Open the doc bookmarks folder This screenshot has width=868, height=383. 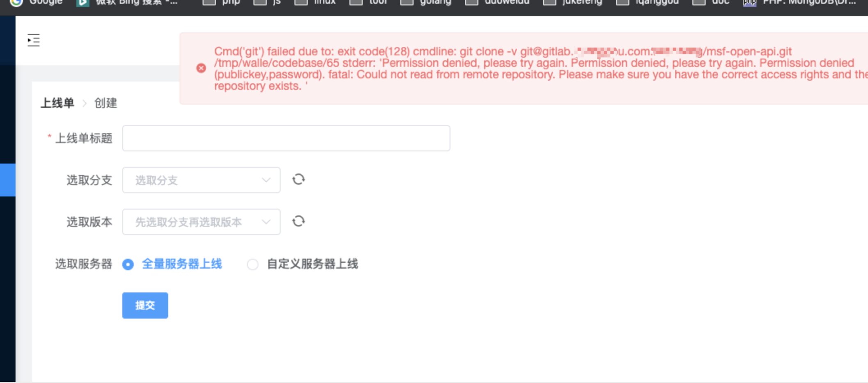pos(710,2)
